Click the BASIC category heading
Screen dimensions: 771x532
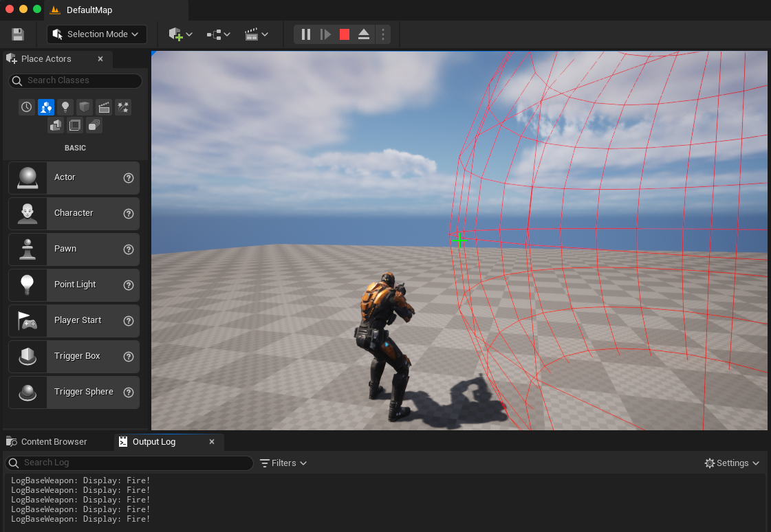coord(75,148)
